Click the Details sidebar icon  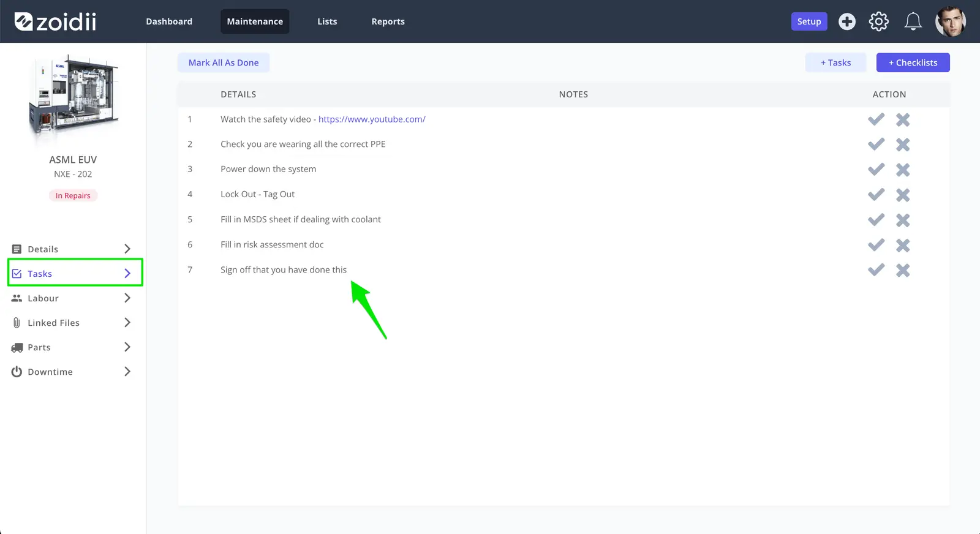click(17, 249)
